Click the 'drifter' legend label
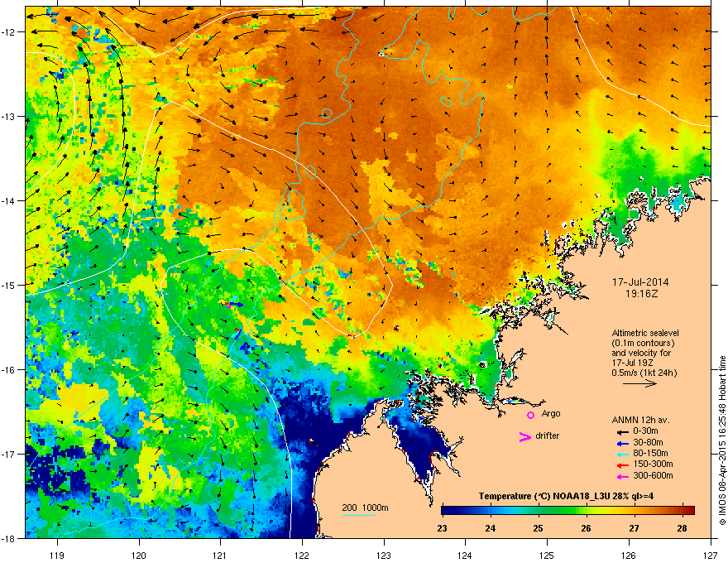The width and height of the screenshot is (728, 563). (x=548, y=435)
